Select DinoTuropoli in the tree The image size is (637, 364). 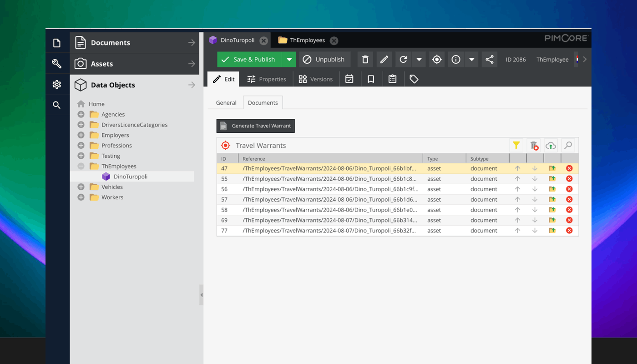coord(131,177)
